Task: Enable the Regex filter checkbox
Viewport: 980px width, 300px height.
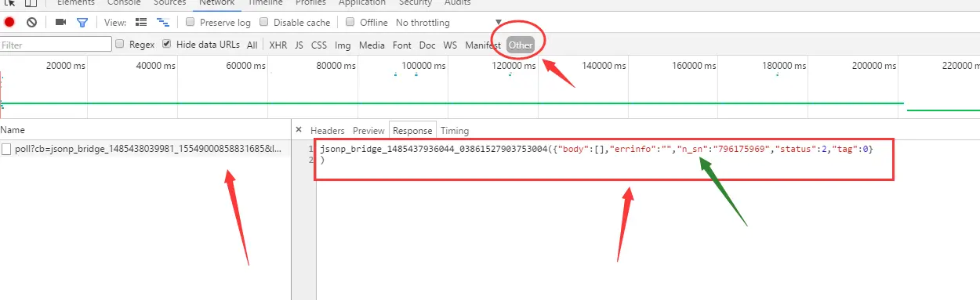Action: pyautogui.click(x=120, y=45)
